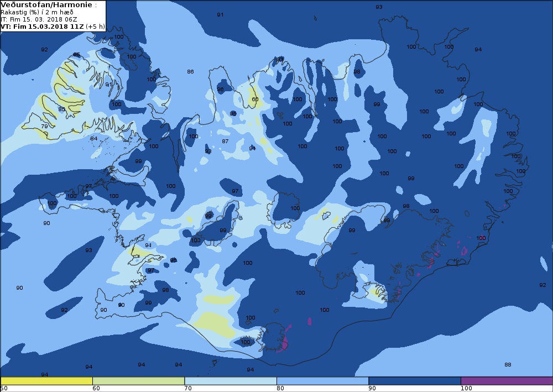Click the legend scale label 50
The width and height of the screenshot is (553, 392).
click(x=4, y=388)
